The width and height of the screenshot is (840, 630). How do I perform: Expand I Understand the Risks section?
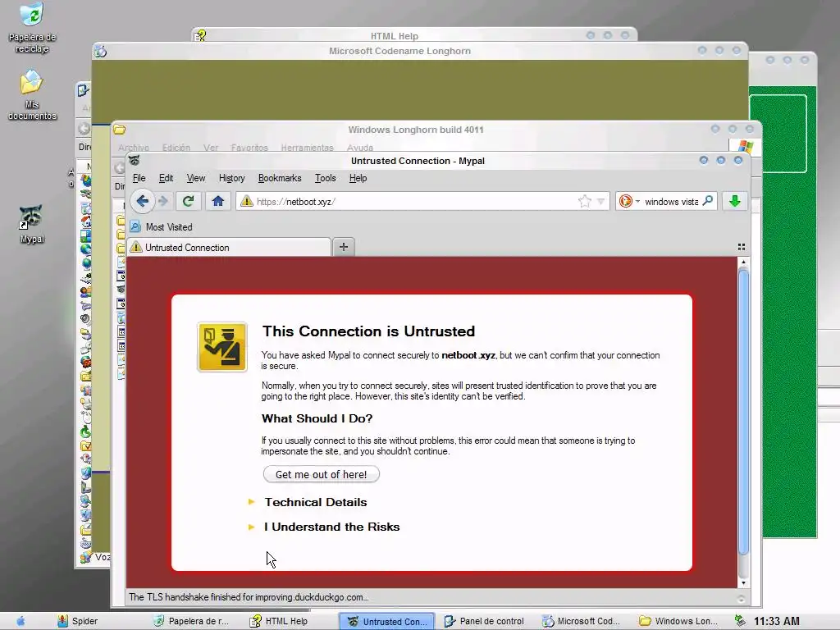pyautogui.click(x=331, y=527)
